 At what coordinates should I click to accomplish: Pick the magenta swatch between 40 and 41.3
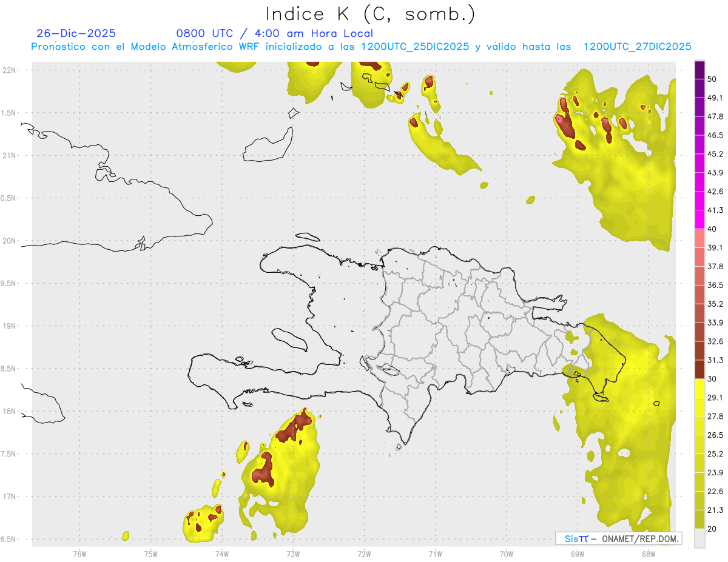click(x=699, y=219)
